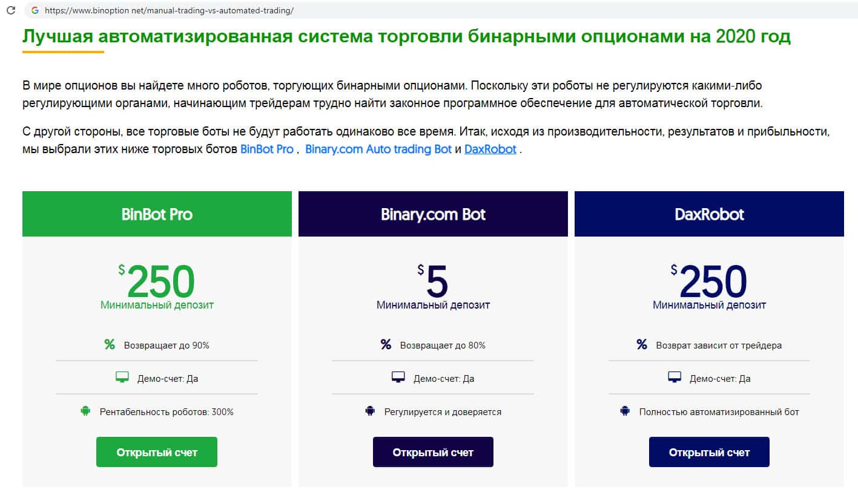Click the Google favicon in address bar
Image resolution: width=858 pixels, height=504 pixels.
tap(35, 10)
